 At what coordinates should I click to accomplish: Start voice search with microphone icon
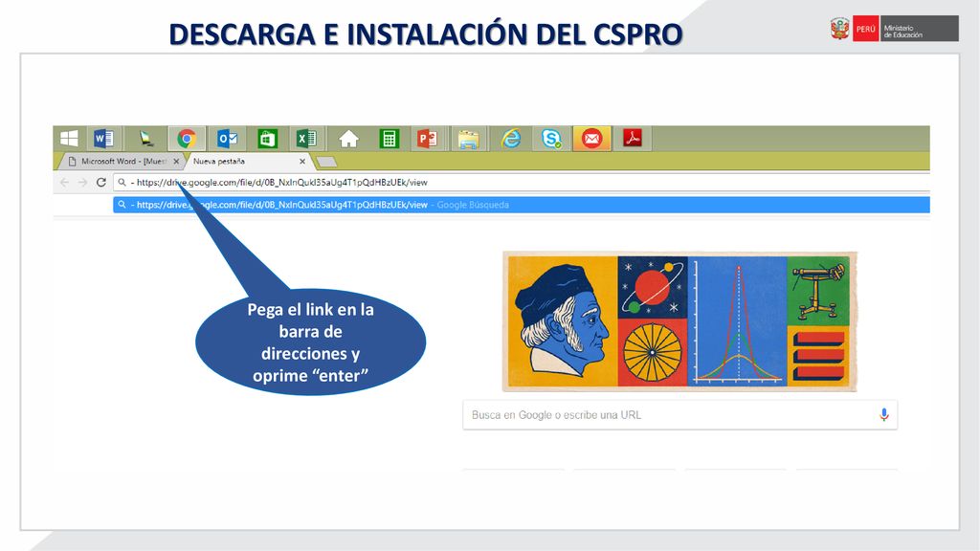click(883, 415)
